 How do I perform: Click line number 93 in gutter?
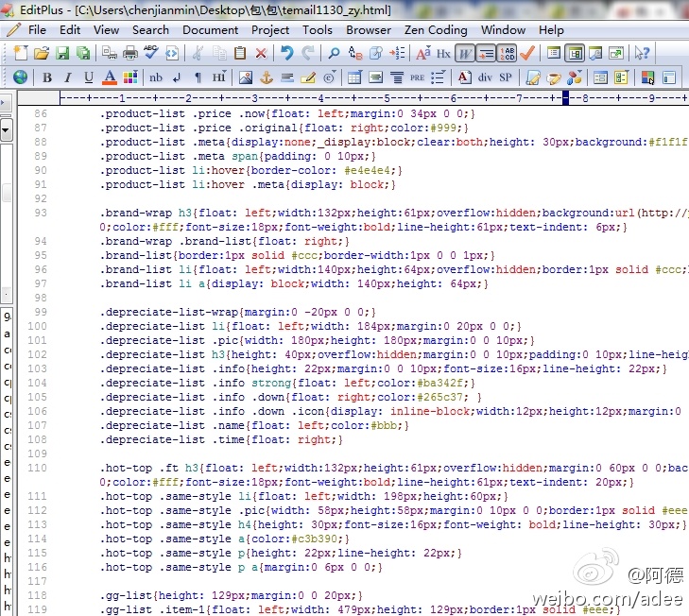point(41,213)
